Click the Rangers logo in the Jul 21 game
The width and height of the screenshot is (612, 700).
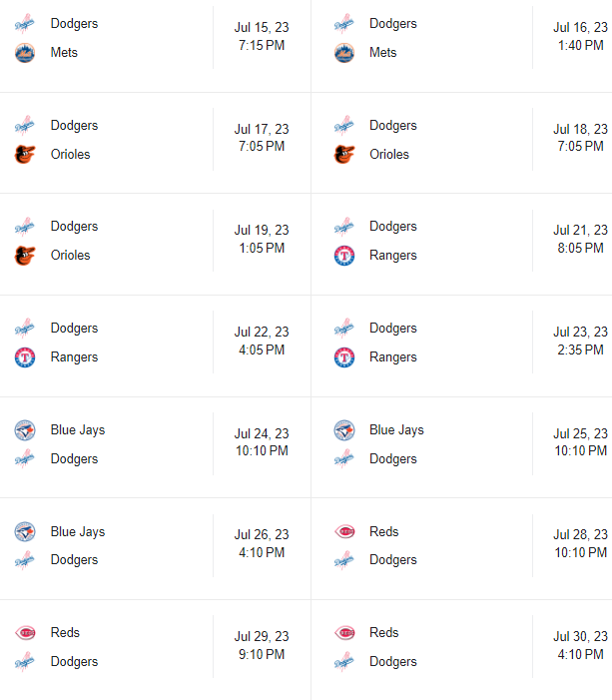(343, 256)
